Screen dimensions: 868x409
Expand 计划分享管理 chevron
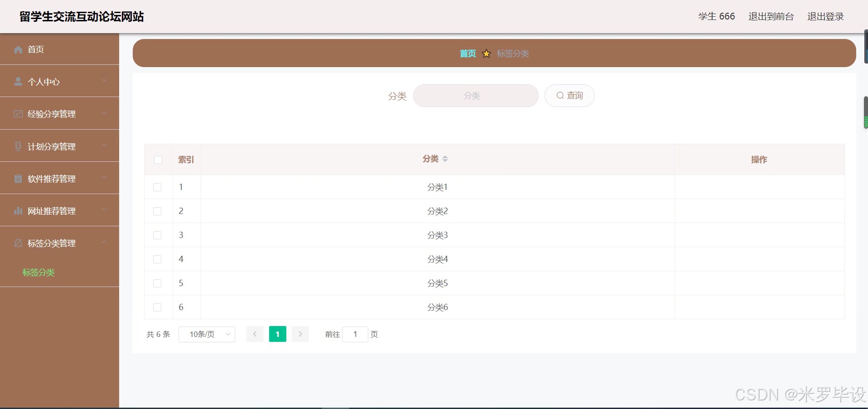tap(105, 145)
